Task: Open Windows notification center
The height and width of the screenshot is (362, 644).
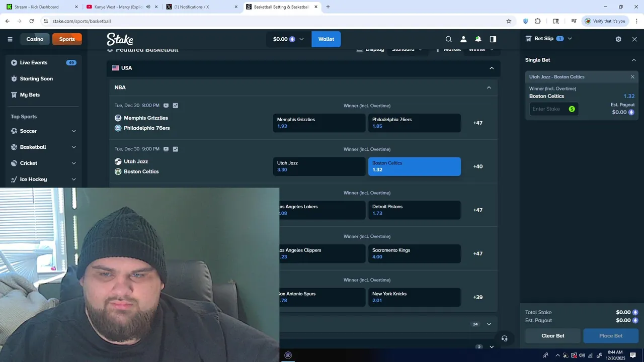Action: pyautogui.click(x=633, y=355)
